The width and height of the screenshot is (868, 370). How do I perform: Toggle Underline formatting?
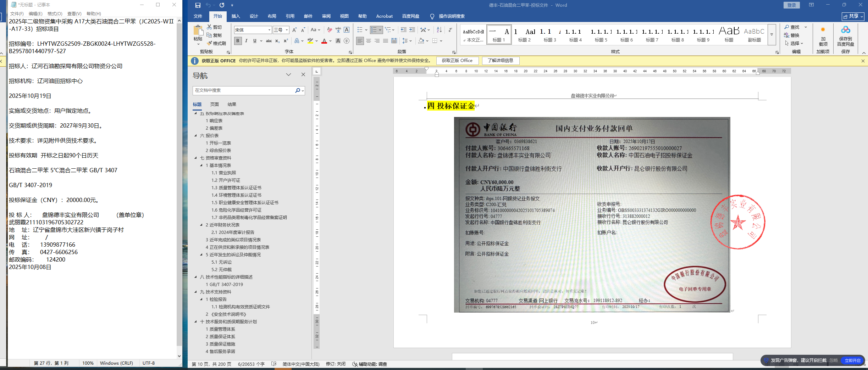(x=255, y=41)
